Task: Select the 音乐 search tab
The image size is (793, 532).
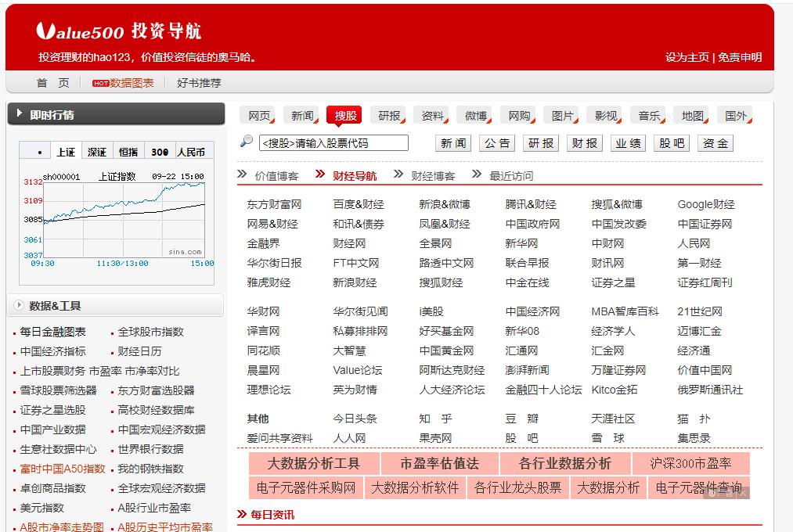Action: click(x=648, y=116)
